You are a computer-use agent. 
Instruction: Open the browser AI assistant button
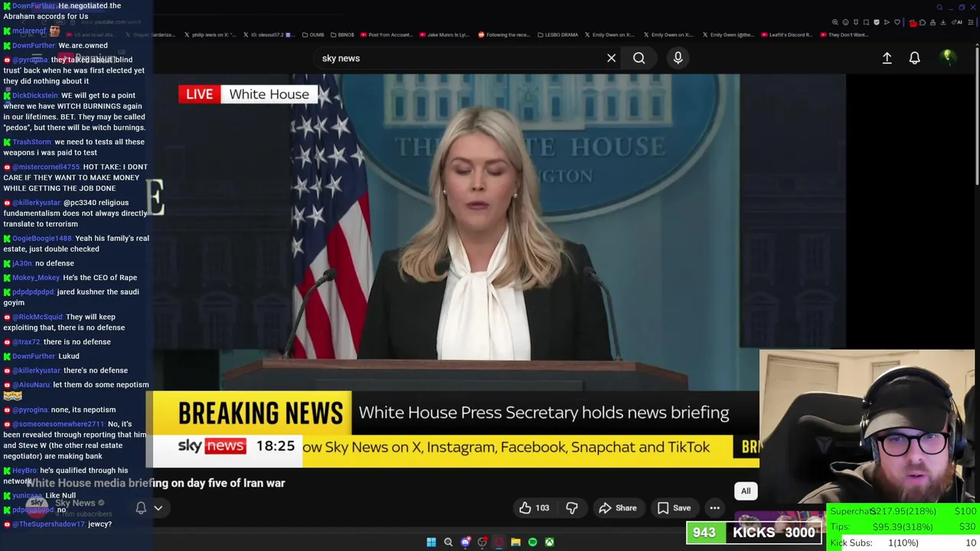tap(955, 22)
